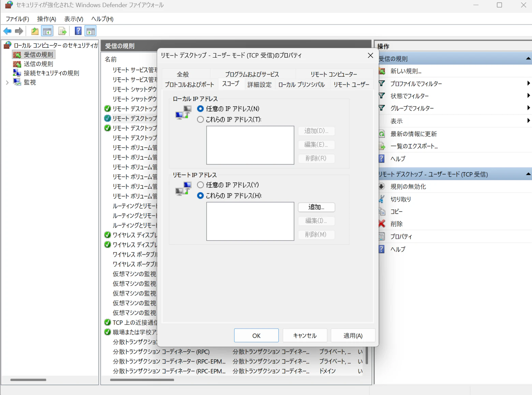Click the 新しい規則 icon in the action pane

382,71
